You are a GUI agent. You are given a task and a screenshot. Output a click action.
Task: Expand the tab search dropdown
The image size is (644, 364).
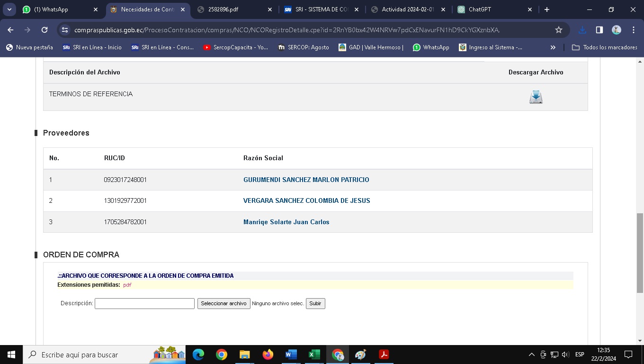[9, 9]
